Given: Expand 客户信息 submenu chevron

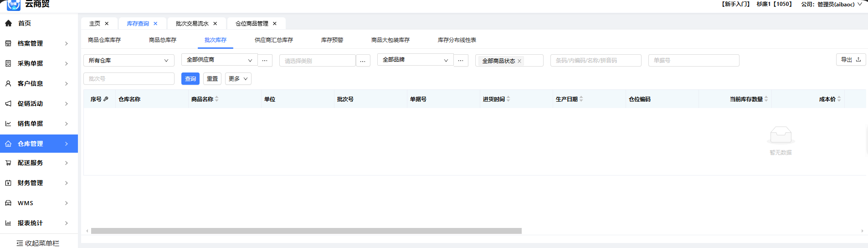Looking at the screenshot, I should (67, 83).
